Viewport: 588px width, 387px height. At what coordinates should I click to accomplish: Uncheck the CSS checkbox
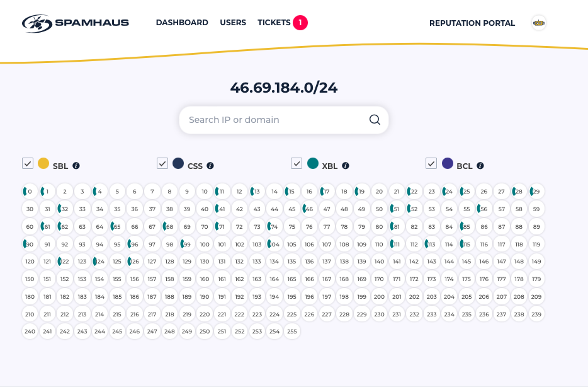point(162,163)
